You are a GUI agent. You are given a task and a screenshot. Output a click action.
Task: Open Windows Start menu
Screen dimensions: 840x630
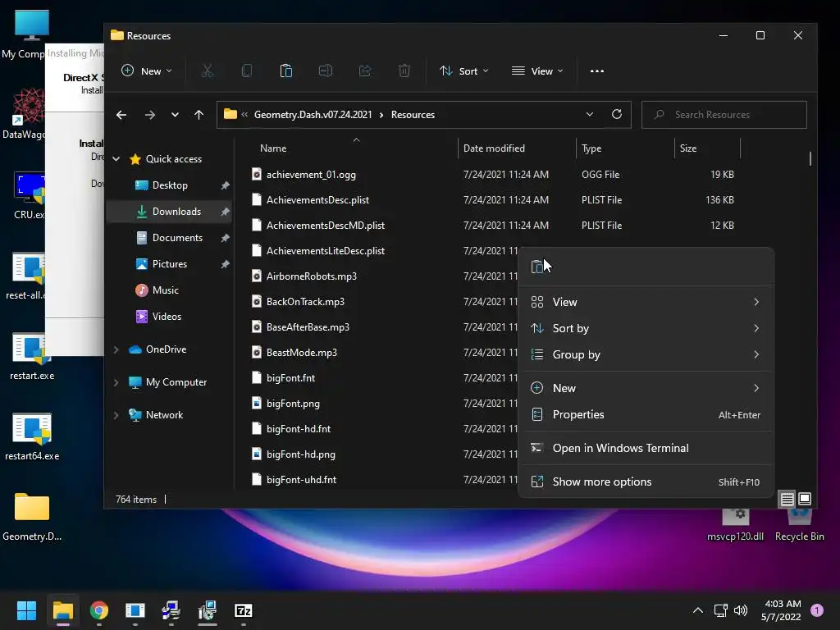(x=26, y=610)
